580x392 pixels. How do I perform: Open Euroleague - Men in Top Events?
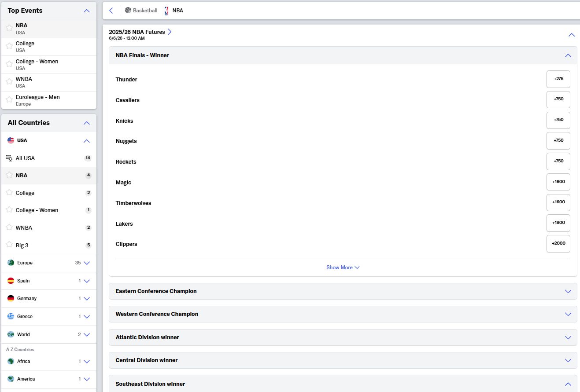click(37, 97)
